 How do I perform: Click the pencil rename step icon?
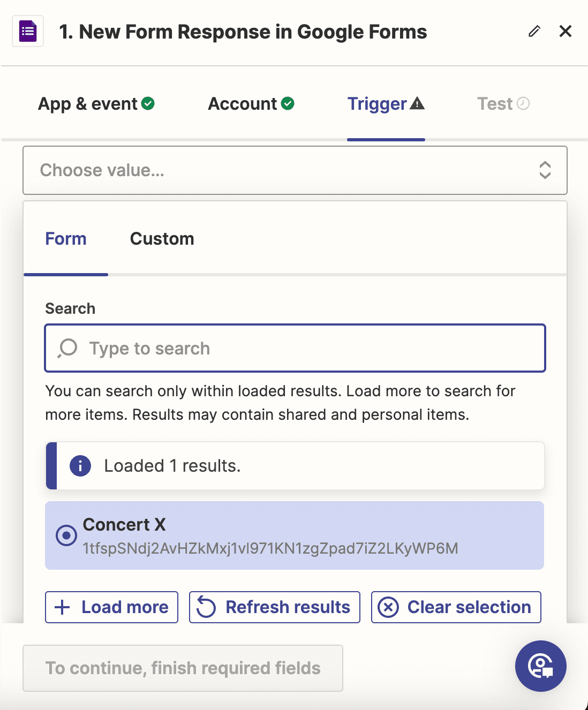pyautogui.click(x=534, y=32)
